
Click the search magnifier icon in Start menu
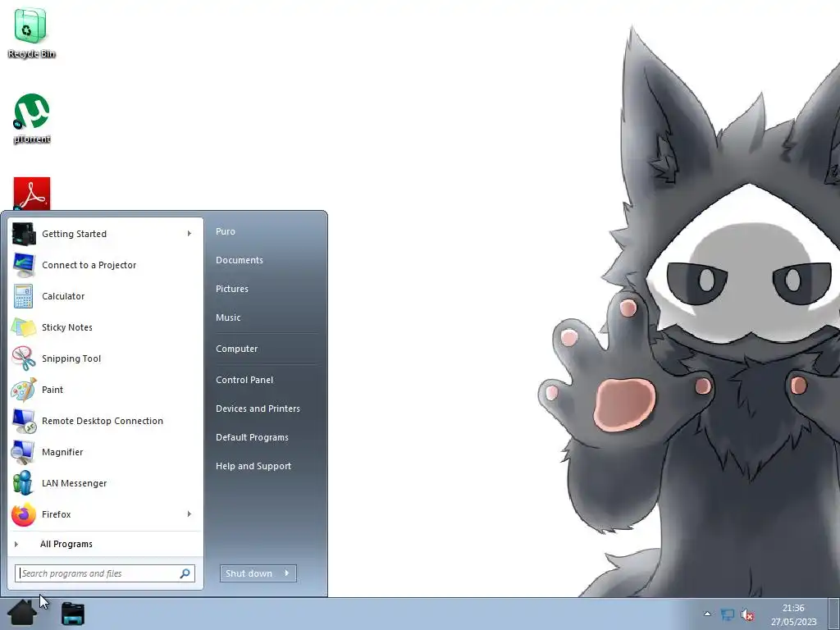click(x=185, y=573)
